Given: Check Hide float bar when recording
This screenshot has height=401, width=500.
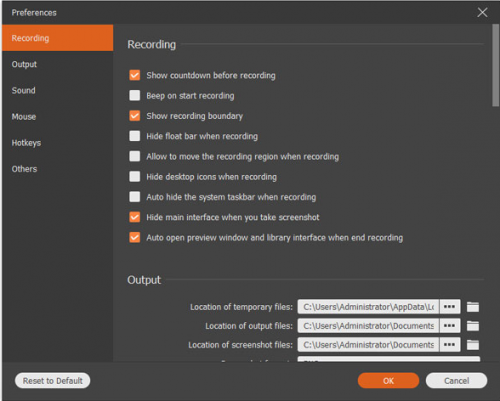Looking at the screenshot, I should click(x=135, y=136).
